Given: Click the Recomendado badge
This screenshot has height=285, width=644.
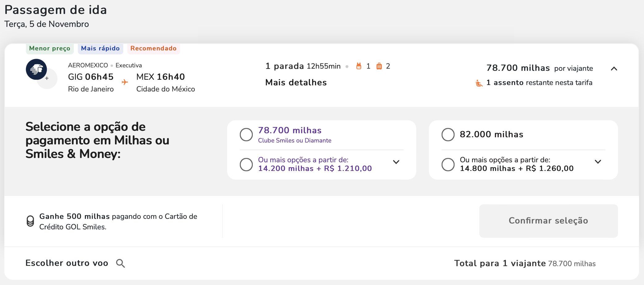Looking at the screenshot, I should 153,49.
